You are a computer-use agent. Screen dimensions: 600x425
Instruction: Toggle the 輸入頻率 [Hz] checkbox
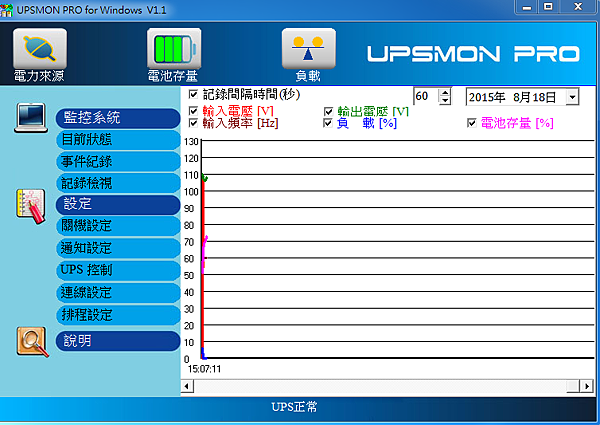pyautogui.click(x=193, y=123)
